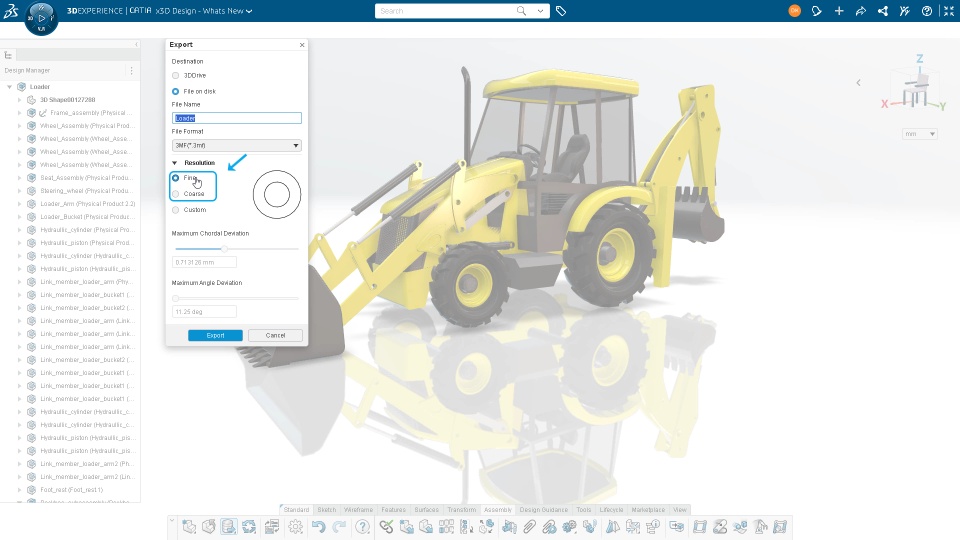The width and height of the screenshot is (960, 540).
Task: Click the File Name input field
Action: click(236, 118)
